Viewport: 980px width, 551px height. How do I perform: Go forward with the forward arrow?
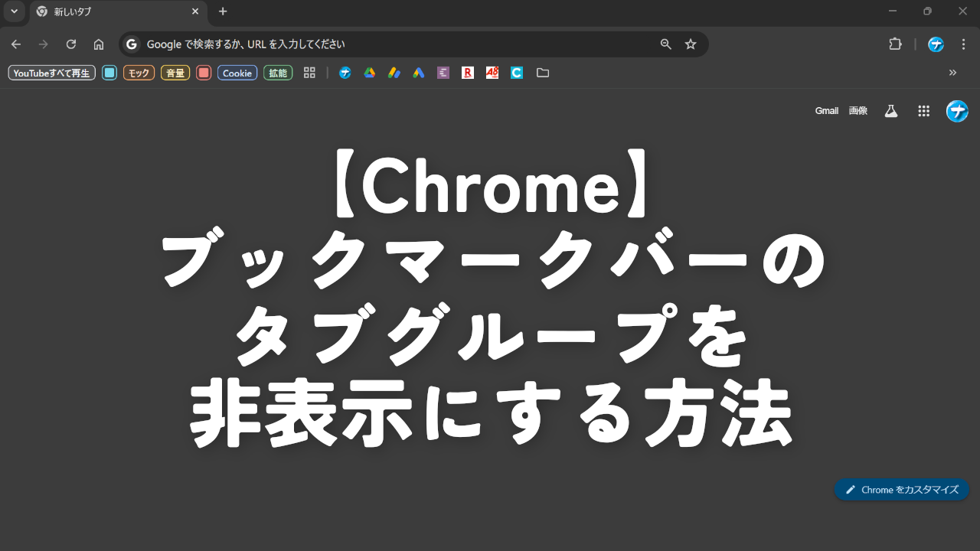(44, 44)
